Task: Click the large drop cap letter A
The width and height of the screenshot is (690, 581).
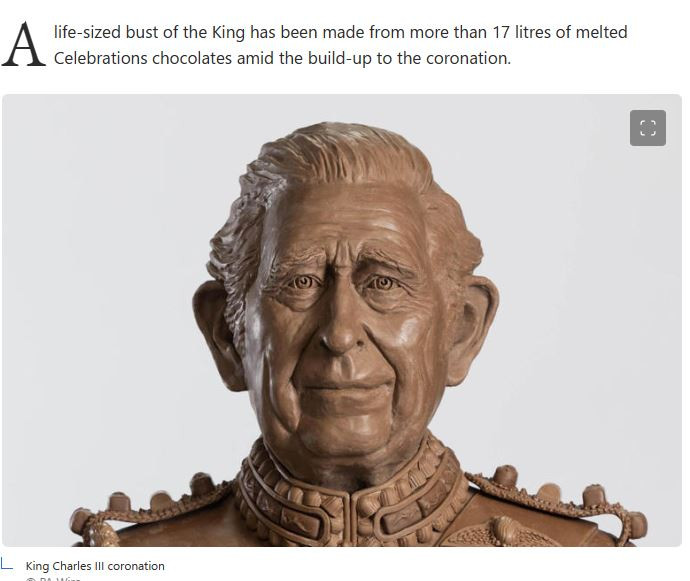Action: coord(23,45)
